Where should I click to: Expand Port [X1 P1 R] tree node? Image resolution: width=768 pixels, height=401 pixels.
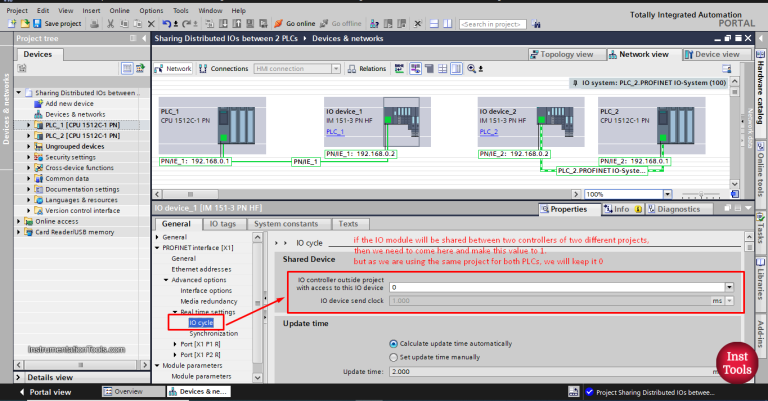point(176,344)
